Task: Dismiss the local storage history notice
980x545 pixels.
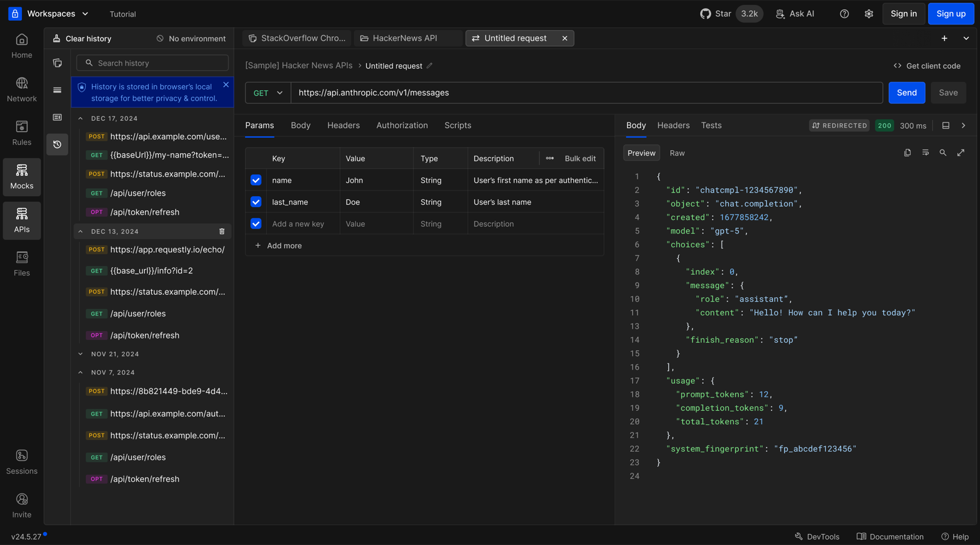Action: pyautogui.click(x=226, y=85)
